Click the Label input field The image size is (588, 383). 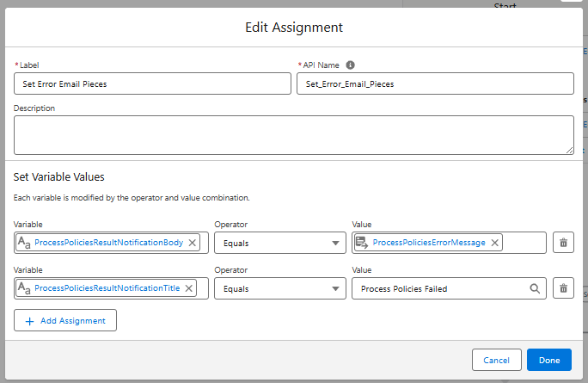pyautogui.click(x=152, y=83)
